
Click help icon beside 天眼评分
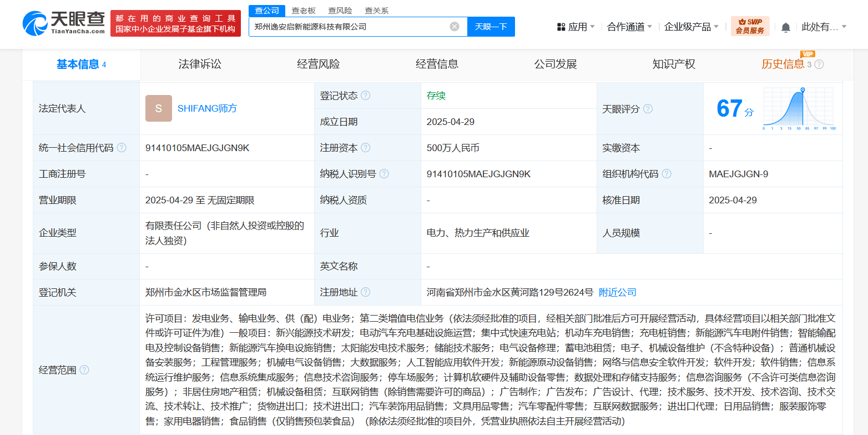point(648,109)
